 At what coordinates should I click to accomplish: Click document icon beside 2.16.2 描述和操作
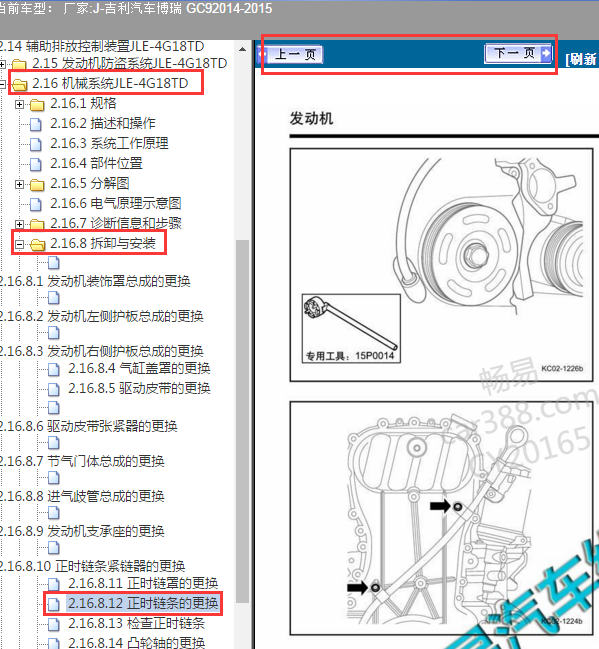coord(36,124)
